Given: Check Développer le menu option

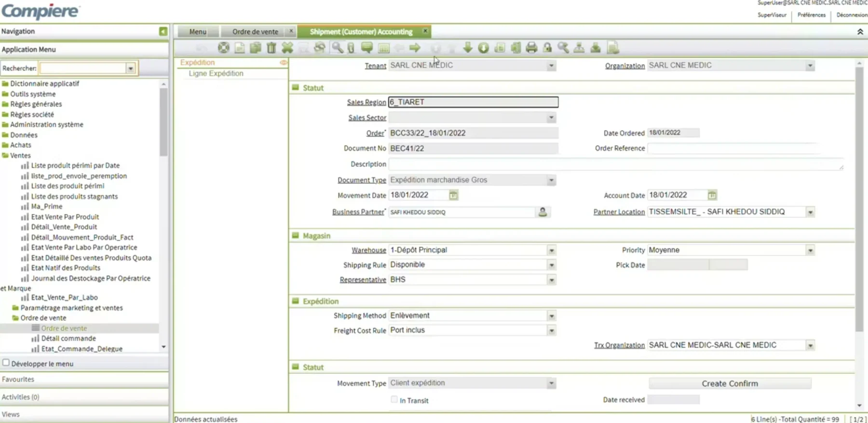Looking at the screenshot, I should [6, 363].
